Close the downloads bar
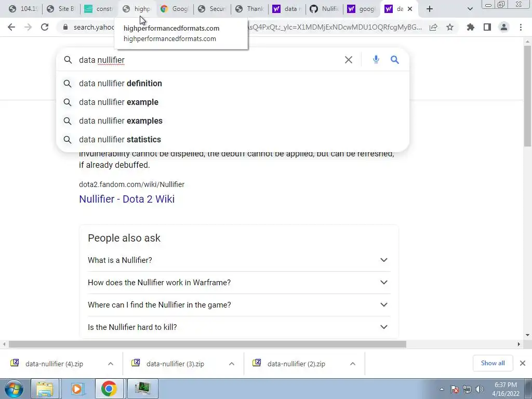532x399 pixels. pyautogui.click(x=523, y=363)
